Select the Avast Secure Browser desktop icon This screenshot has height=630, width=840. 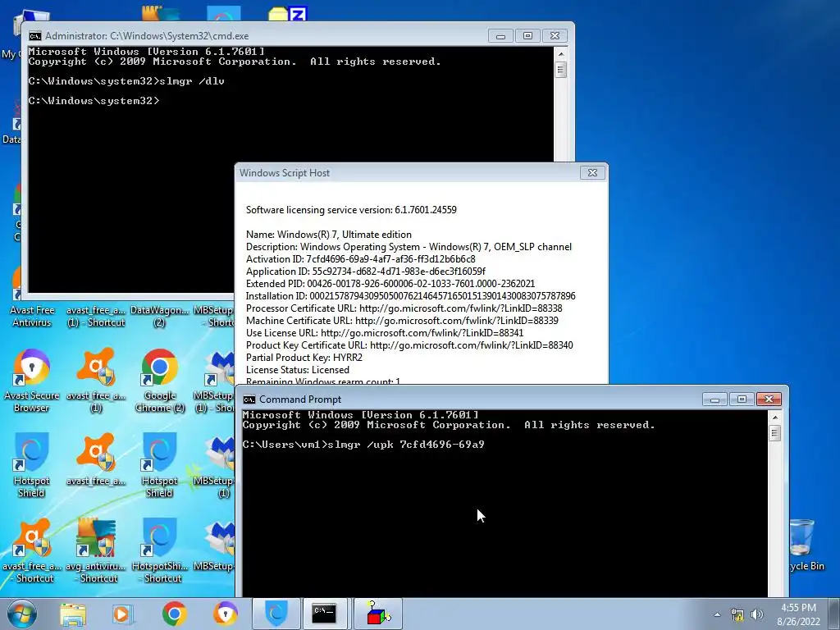click(31, 381)
